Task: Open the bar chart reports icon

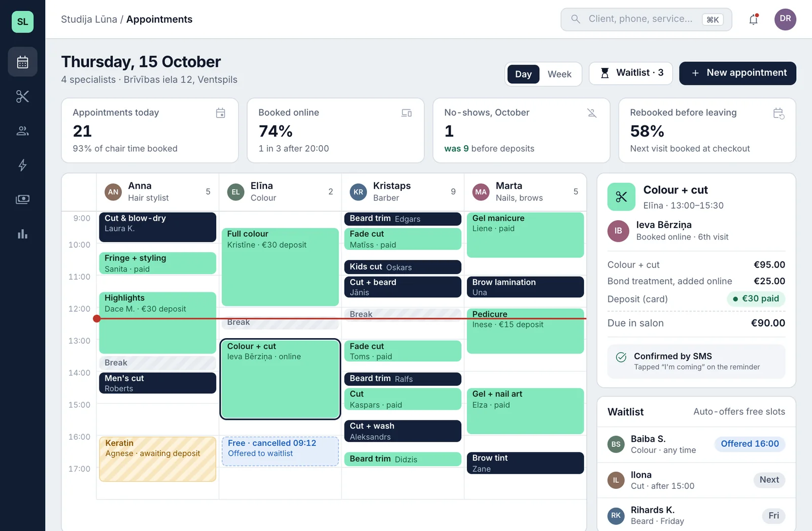Action: click(22, 234)
